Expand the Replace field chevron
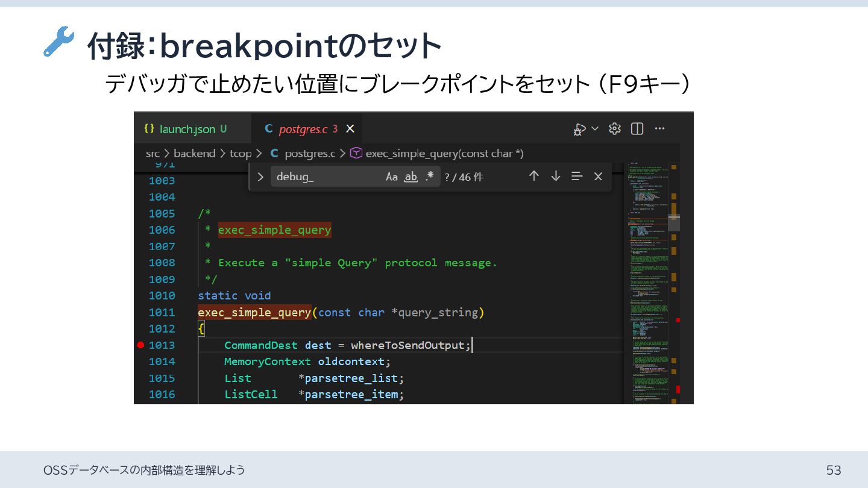The width and height of the screenshot is (868, 488). coord(260,177)
